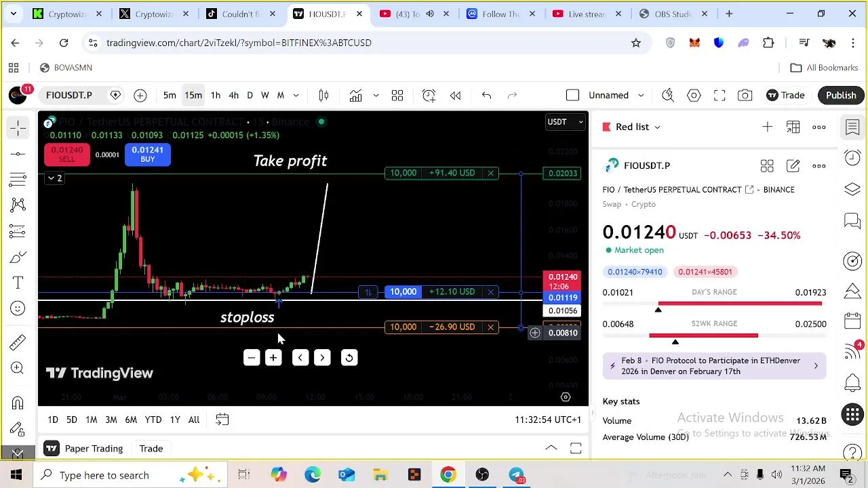The image size is (868, 488).
Task: Select the 1D date range
Action: click(x=53, y=420)
